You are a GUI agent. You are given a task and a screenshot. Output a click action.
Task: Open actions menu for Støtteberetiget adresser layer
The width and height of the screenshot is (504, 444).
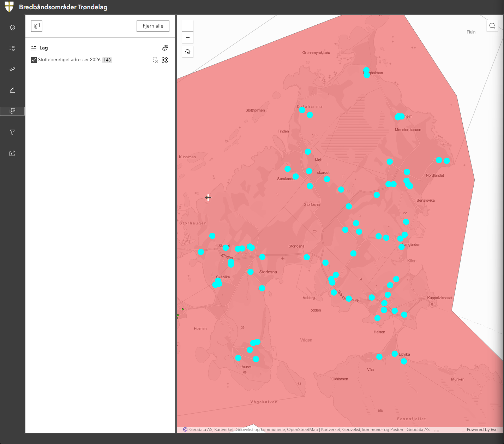coord(165,60)
